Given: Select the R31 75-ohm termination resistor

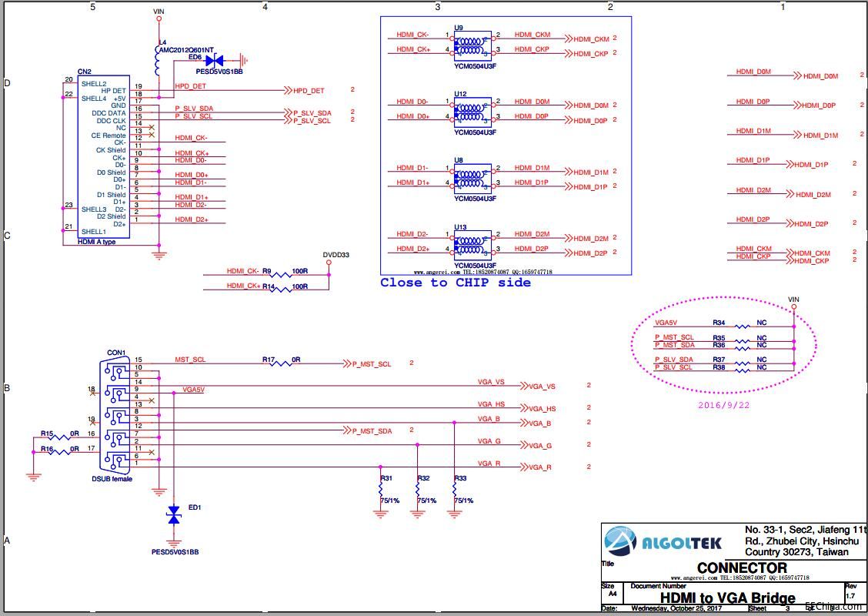Looking at the screenshot, I should click(x=380, y=489).
